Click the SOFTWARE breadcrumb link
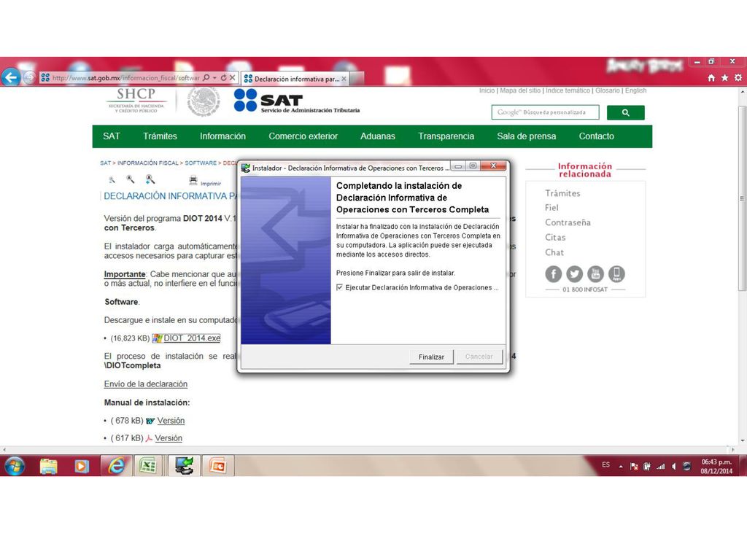Viewport: 747px width, 560px height. coord(201,163)
